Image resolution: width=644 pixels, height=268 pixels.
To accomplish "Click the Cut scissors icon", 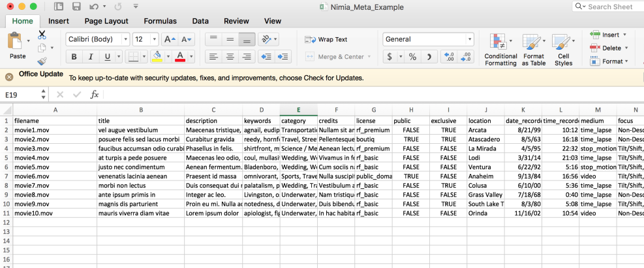I will pyautogui.click(x=42, y=34).
